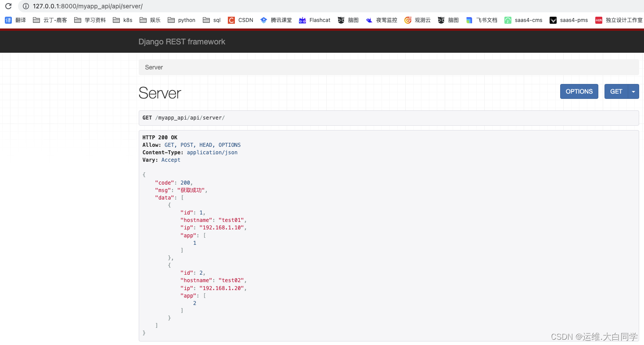The image size is (644, 345).
Task: Click the GET /myapp_api/api/server/ request line
Action: tap(183, 118)
